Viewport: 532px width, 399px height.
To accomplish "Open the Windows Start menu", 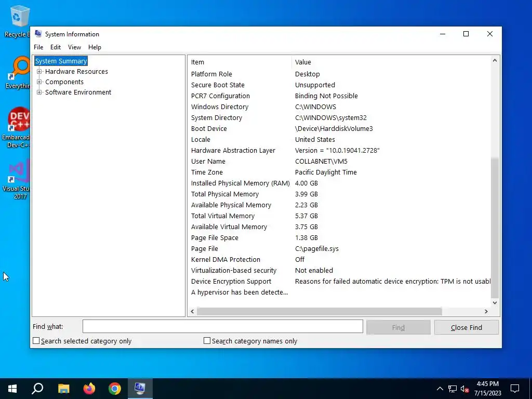I will 12,389.
